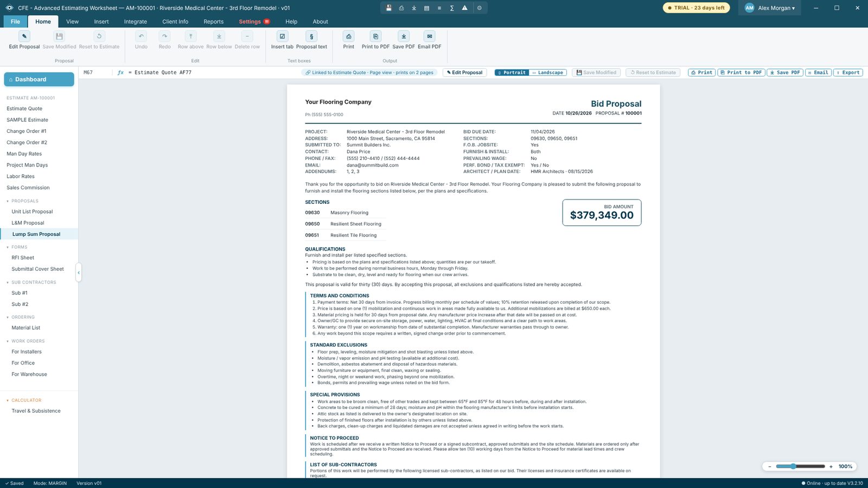Click the download arrow icon in title bar
Screen dimensions: 868x488
[414, 8]
